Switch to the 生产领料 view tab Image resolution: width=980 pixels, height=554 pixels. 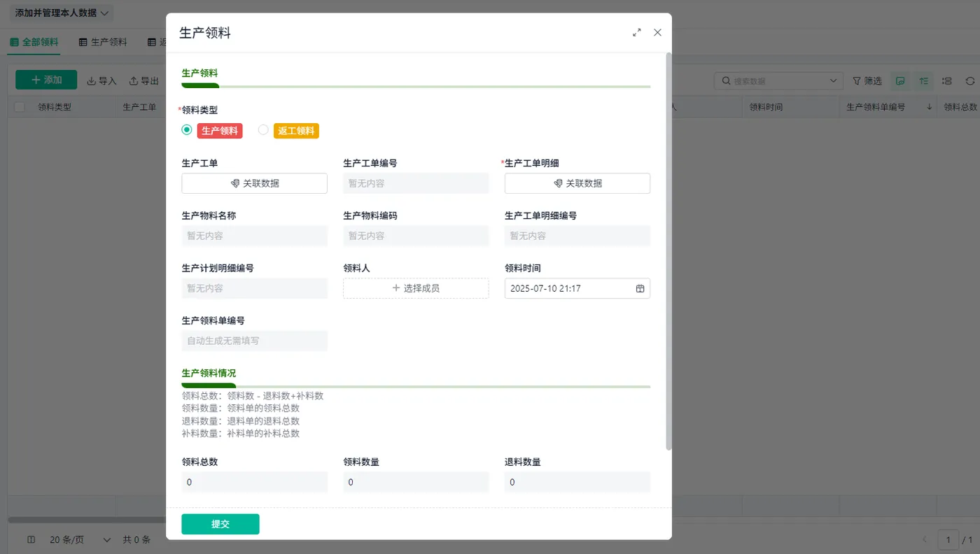(x=103, y=42)
